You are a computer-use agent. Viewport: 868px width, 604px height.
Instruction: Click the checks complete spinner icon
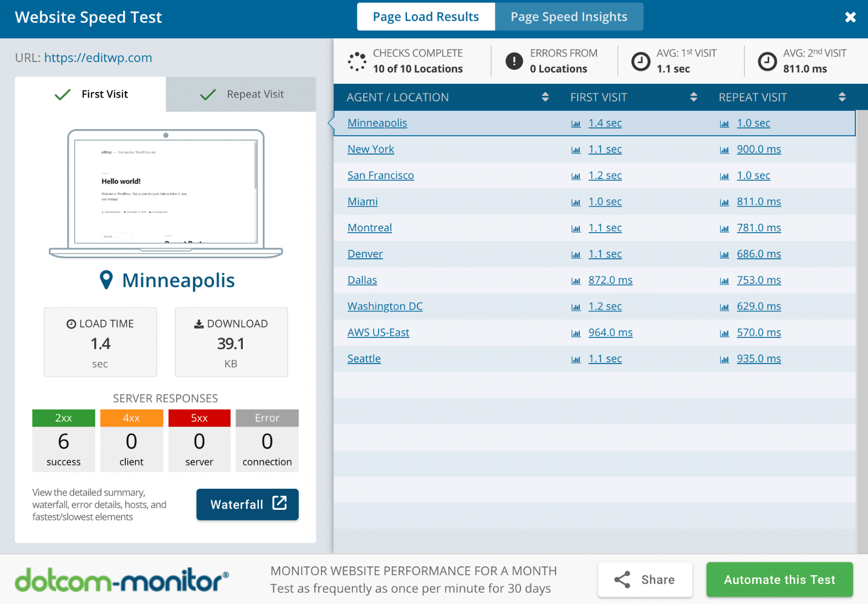[x=357, y=61]
